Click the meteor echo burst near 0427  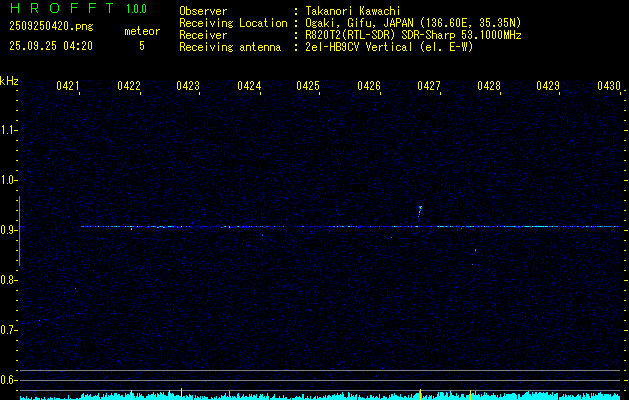point(420,213)
